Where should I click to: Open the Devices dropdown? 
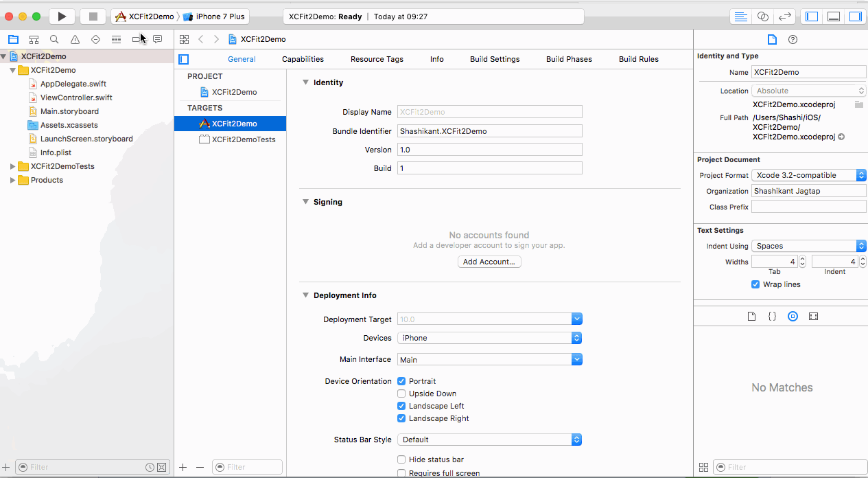coord(490,338)
